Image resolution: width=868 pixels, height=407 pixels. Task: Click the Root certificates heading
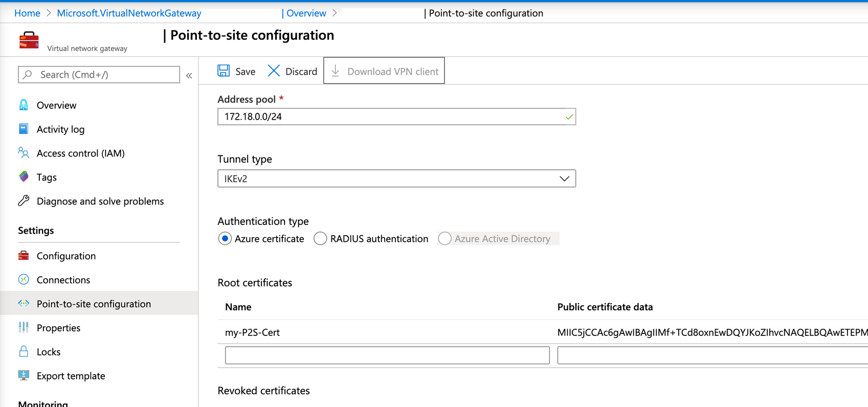point(255,283)
